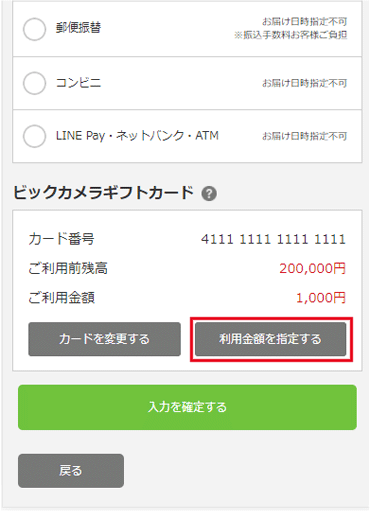Click the card number 4111 1111 1111 1111
This screenshot has height=511, width=370.
pyautogui.click(x=273, y=239)
